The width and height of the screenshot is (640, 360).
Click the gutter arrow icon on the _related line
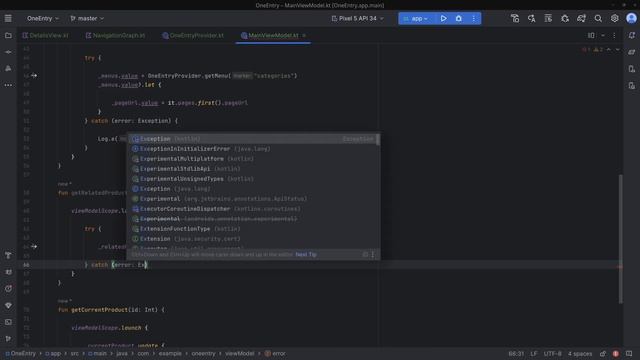coord(34,247)
